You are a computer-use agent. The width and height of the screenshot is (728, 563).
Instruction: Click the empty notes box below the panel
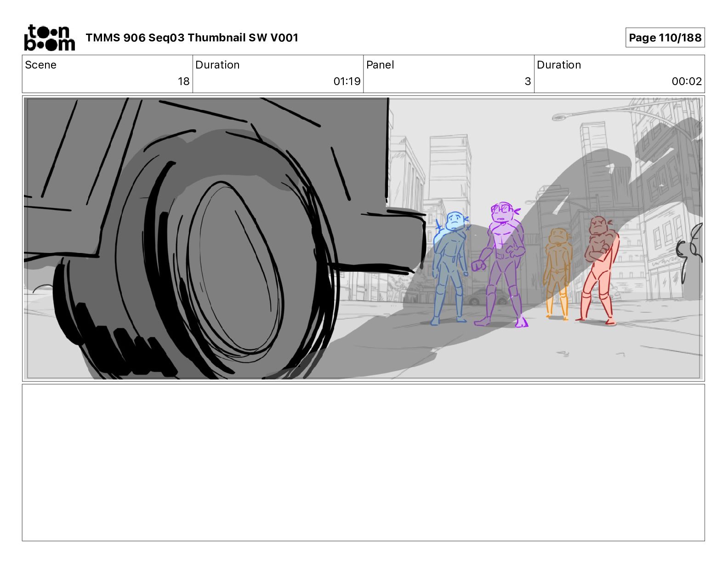point(363,462)
